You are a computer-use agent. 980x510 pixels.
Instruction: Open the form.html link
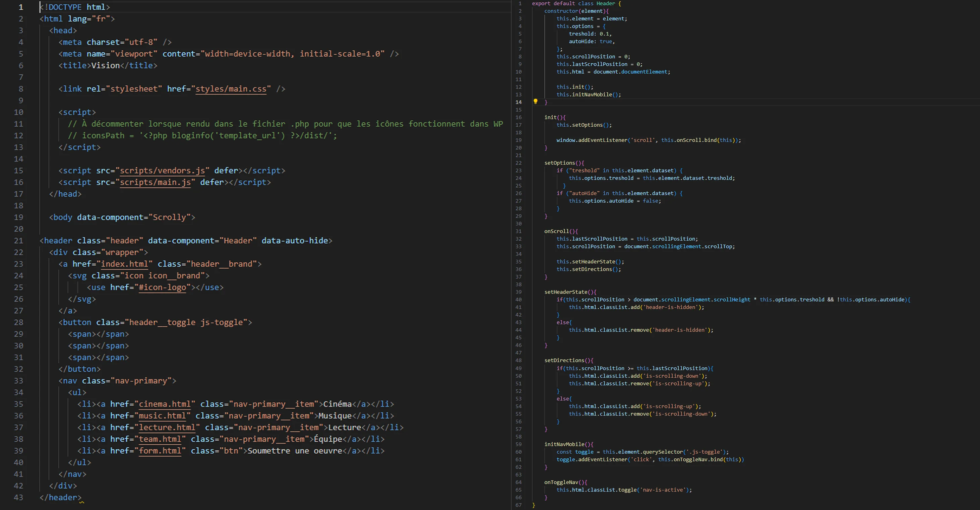pyautogui.click(x=160, y=451)
